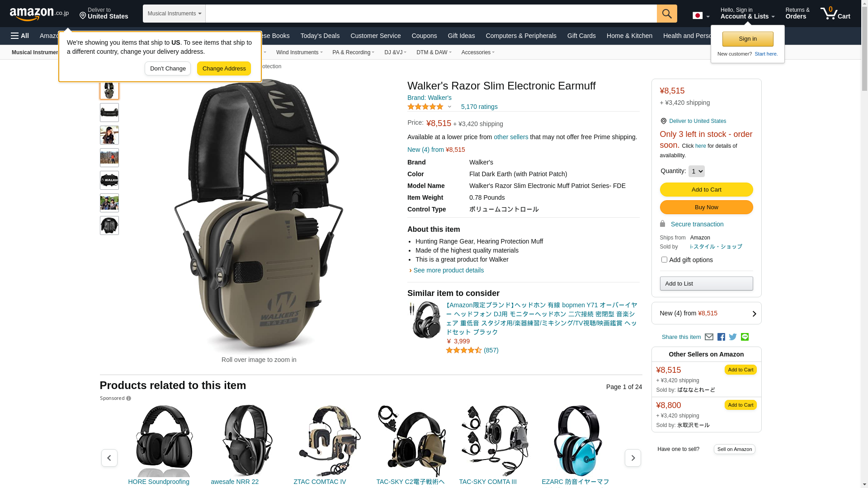This screenshot has width=868, height=488.
Task: Go to next related products page
Action: pyautogui.click(x=632, y=458)
